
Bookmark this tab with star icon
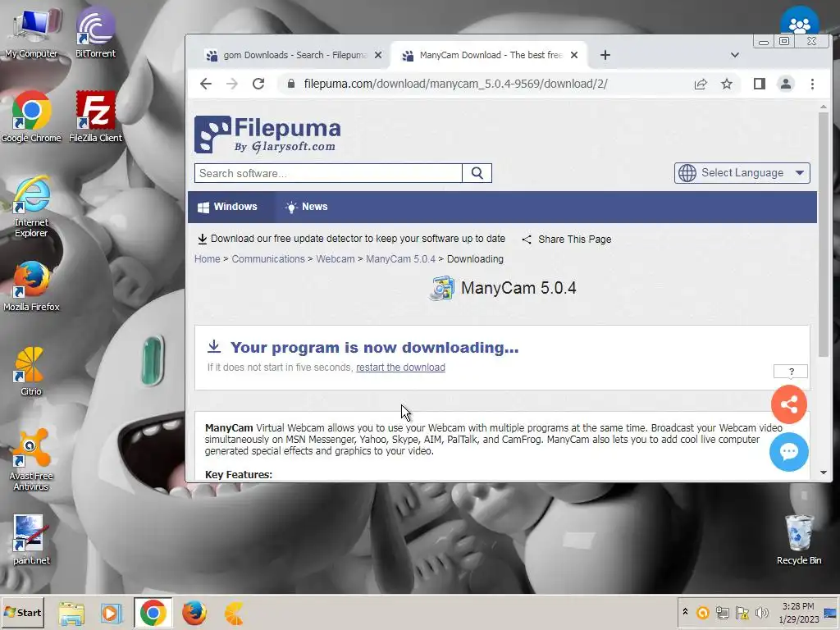point(727,84)
